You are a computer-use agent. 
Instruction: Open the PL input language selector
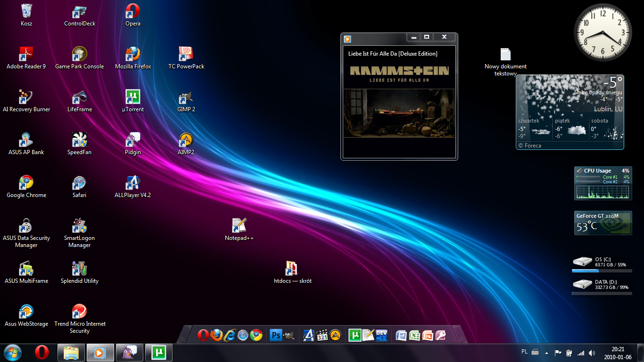524,352
